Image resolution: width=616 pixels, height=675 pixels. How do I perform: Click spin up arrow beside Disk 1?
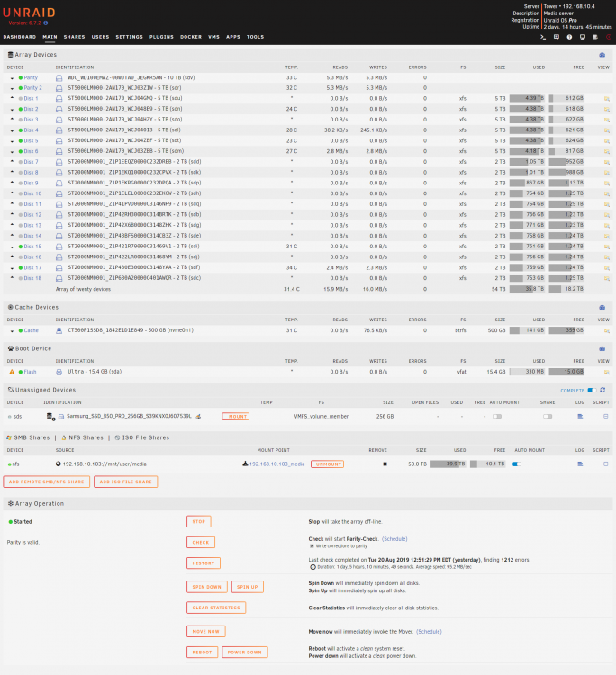coord(12,98)
